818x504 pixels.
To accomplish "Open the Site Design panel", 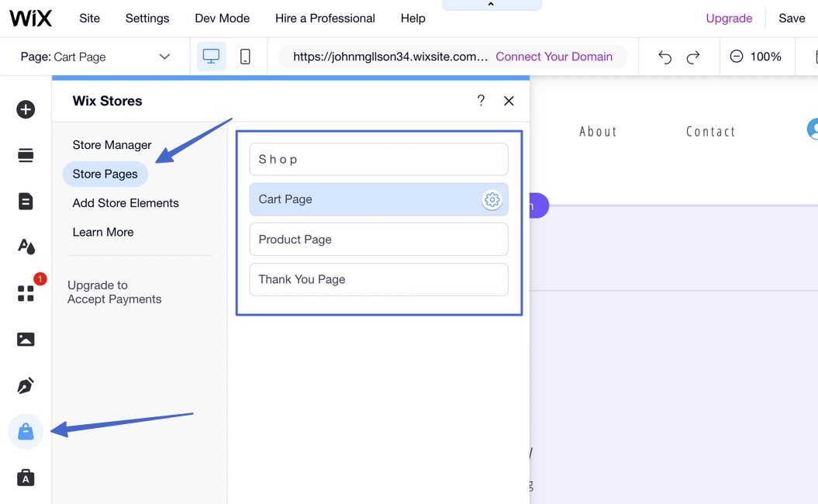I will (x=26, y=247).
